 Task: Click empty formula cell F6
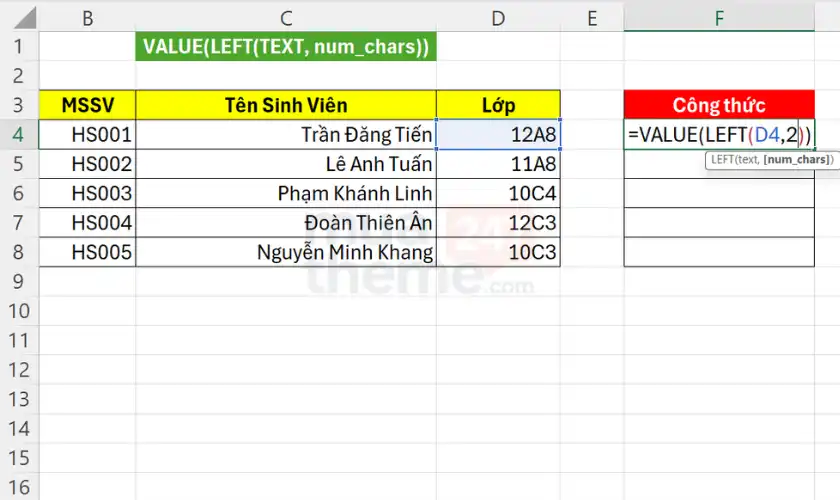click(x=719, y=193)
